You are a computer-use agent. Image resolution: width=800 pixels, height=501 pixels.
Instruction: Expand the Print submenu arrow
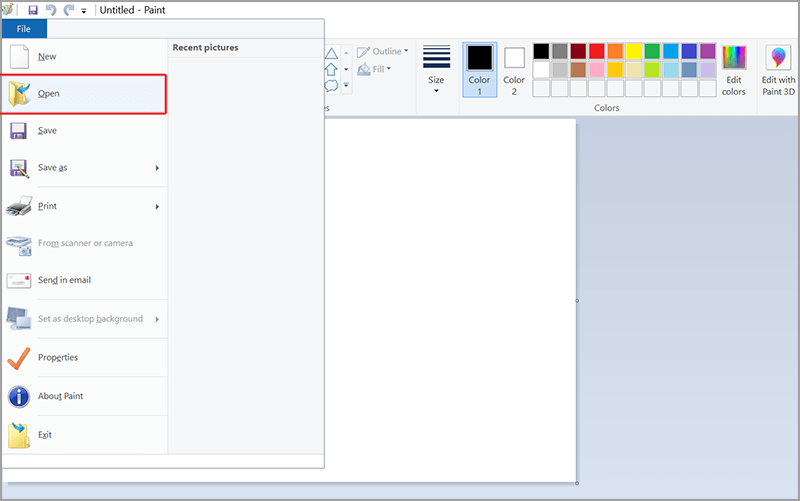157,207
